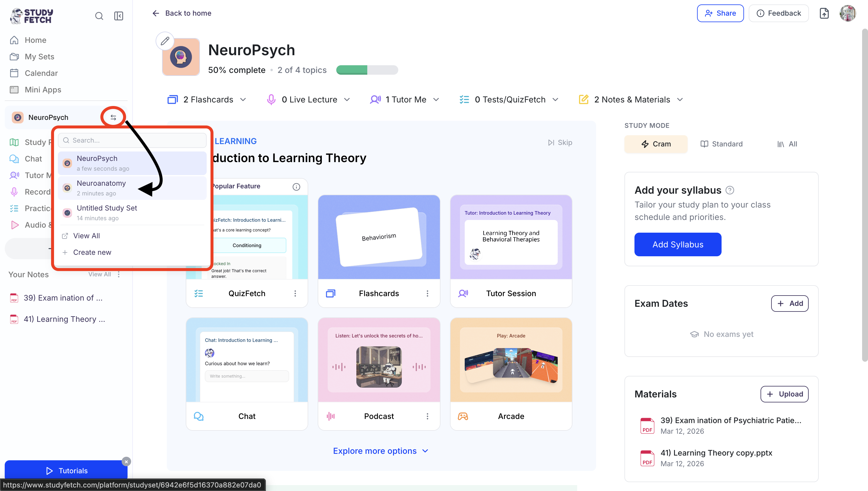The height and width of the screenshot is (491, 868).
Task: Switch to the Neuroanatomy study set
Action: point(132,188)
